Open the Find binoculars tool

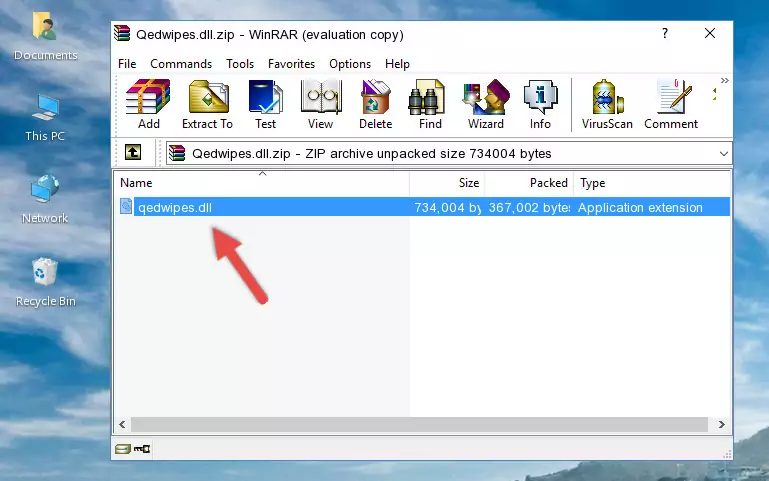(430, 104)
